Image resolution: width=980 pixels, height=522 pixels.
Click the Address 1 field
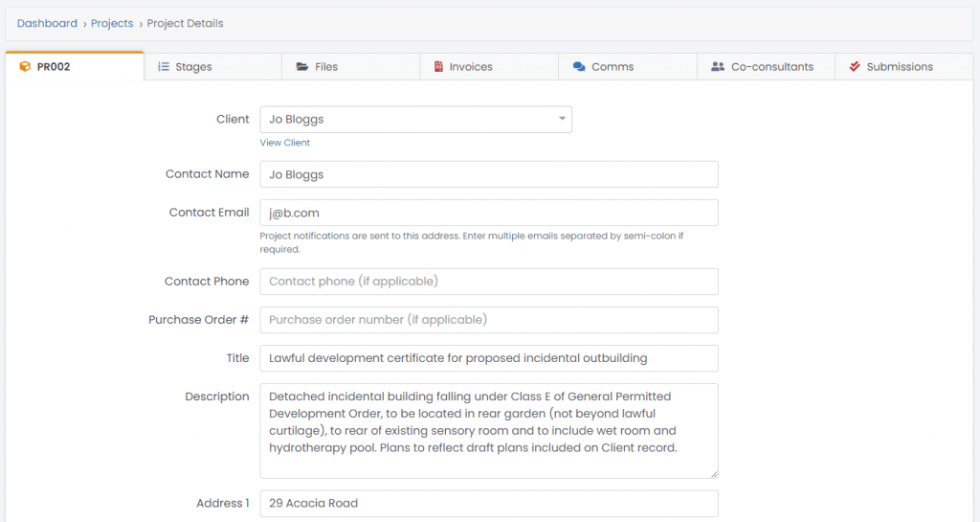coord(489,503)
